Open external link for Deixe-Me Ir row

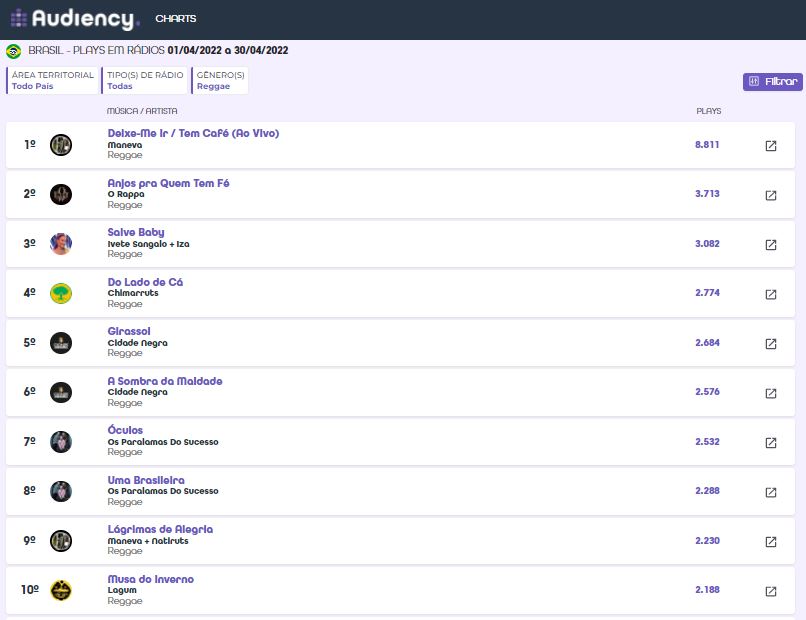click(770, 146)
